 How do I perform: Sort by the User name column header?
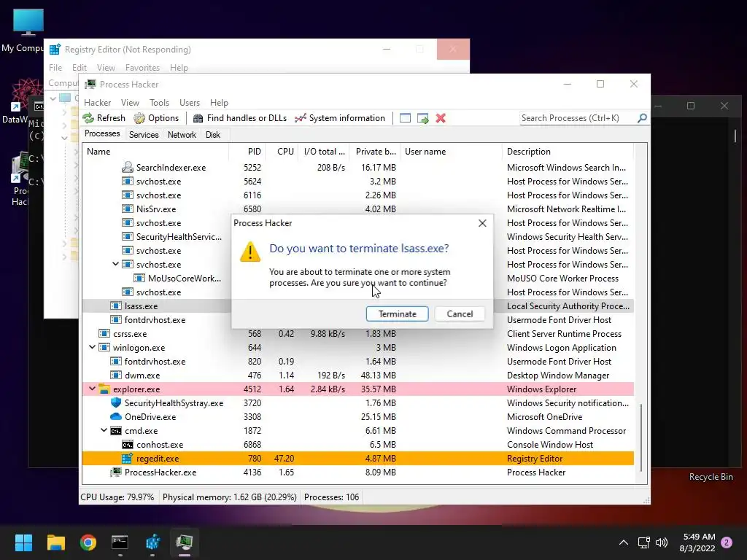pos(451,152)
